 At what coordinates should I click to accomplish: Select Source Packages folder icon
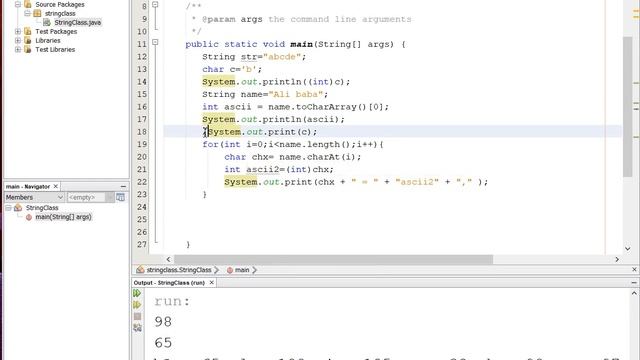pos(28,4)
